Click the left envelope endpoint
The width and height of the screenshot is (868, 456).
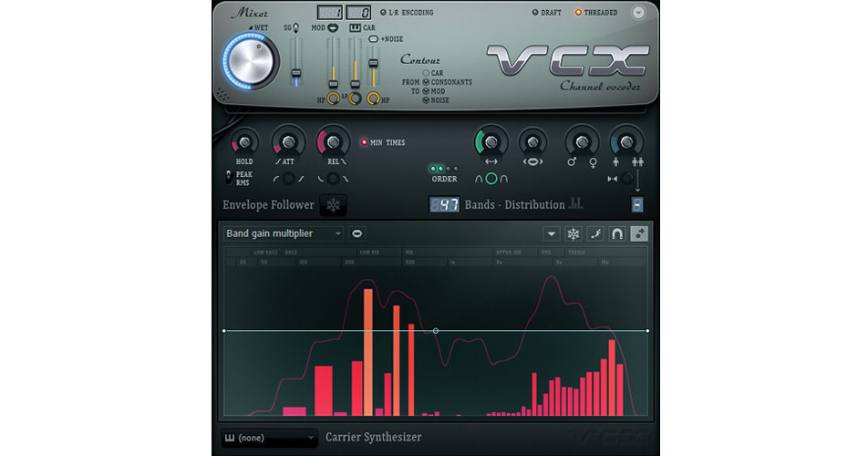click(223, 331)
